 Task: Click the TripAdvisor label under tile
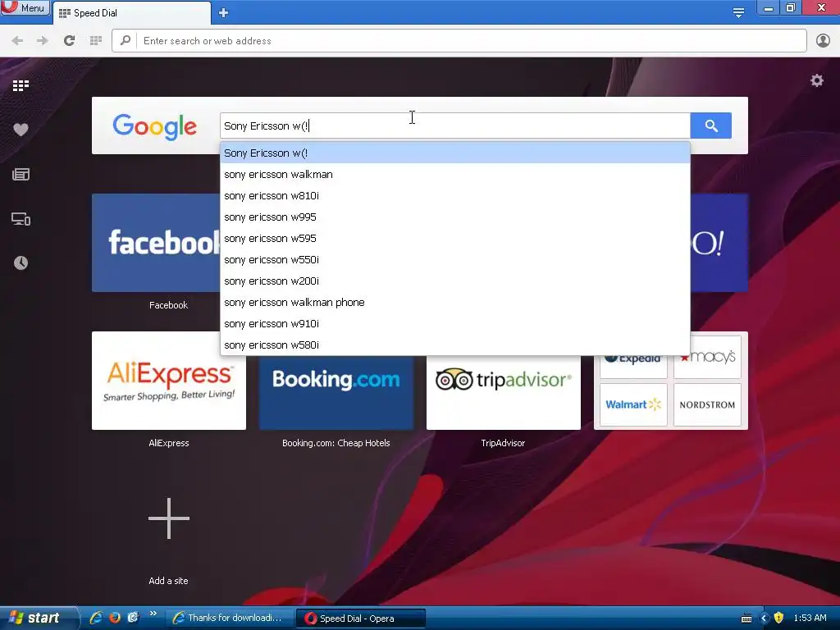coord(503,443)
